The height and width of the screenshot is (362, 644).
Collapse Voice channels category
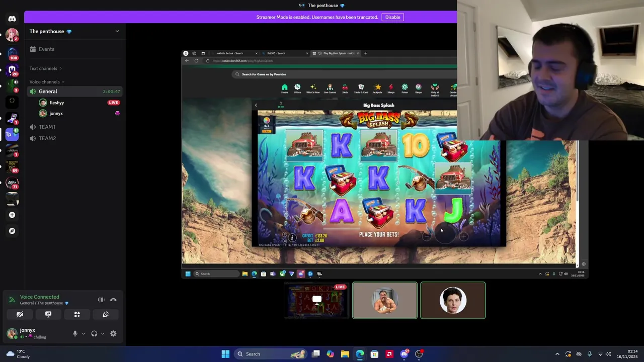click(47, 82)
